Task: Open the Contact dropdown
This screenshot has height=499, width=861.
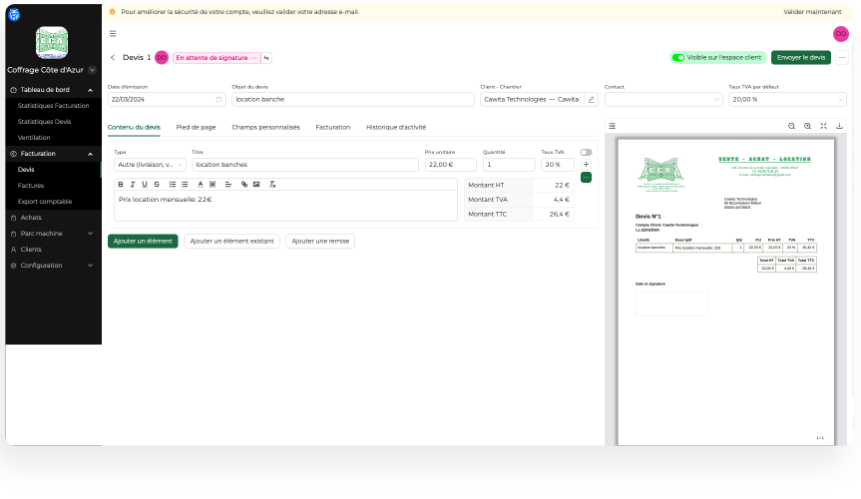Action: pyautogui.click(x=663, y=100)
